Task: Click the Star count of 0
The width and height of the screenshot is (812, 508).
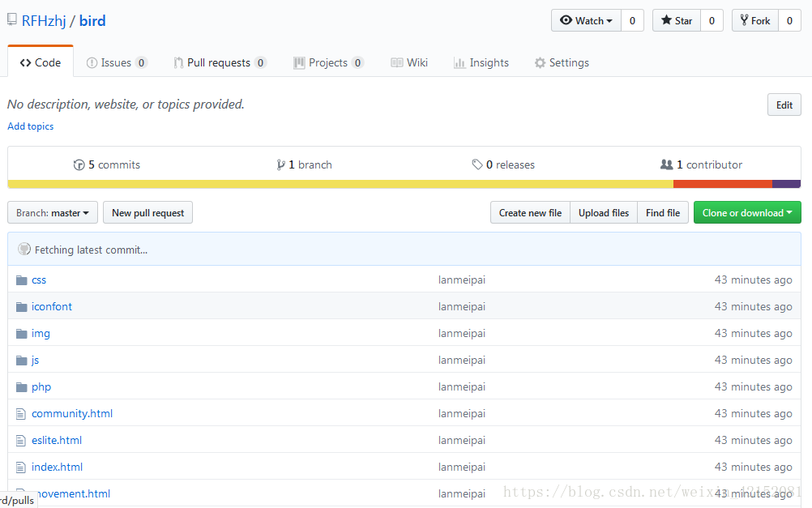Action: (x=712, y=21)
